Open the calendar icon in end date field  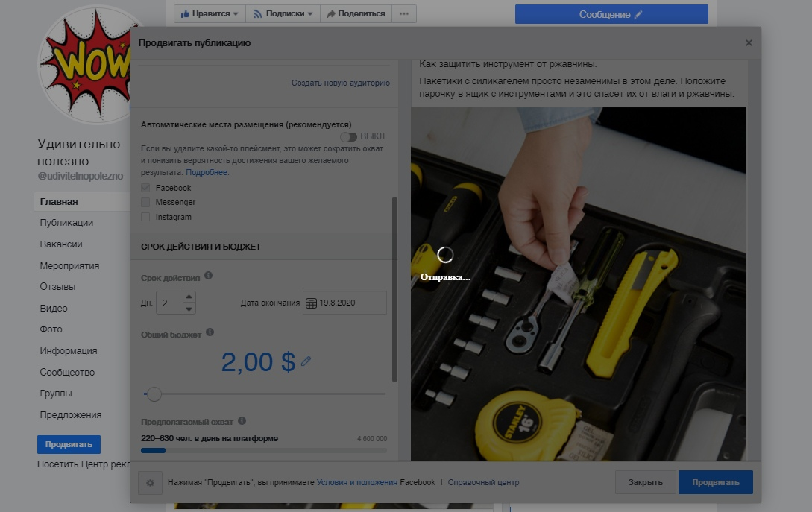click(x=311, y=303)
